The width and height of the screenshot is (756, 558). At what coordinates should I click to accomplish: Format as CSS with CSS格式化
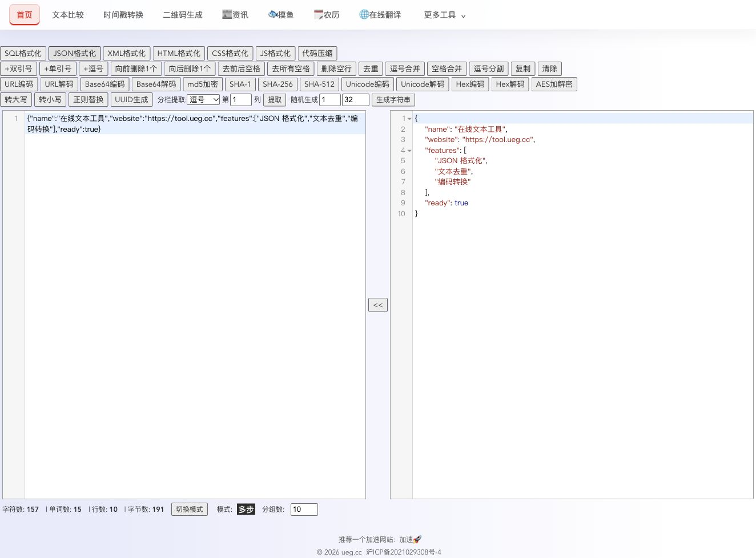[230, 53]
